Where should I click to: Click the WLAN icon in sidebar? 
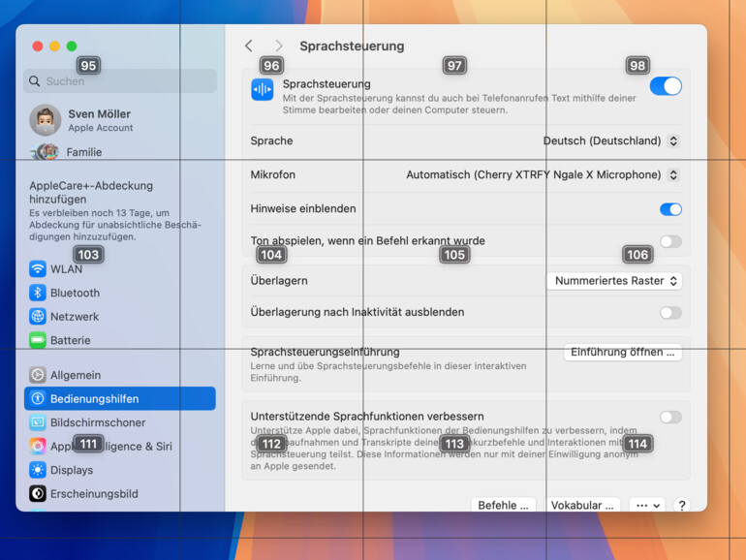pyautogui.click(x=38, y=268)
